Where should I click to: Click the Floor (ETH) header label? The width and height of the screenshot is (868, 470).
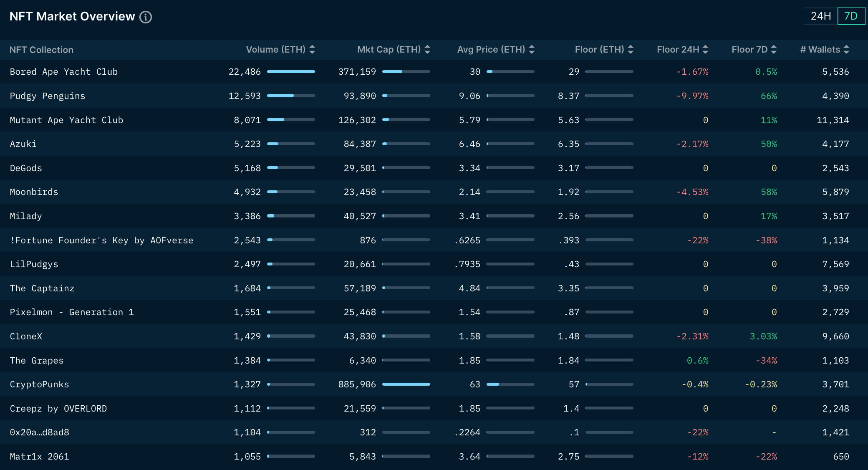(599, 50)
